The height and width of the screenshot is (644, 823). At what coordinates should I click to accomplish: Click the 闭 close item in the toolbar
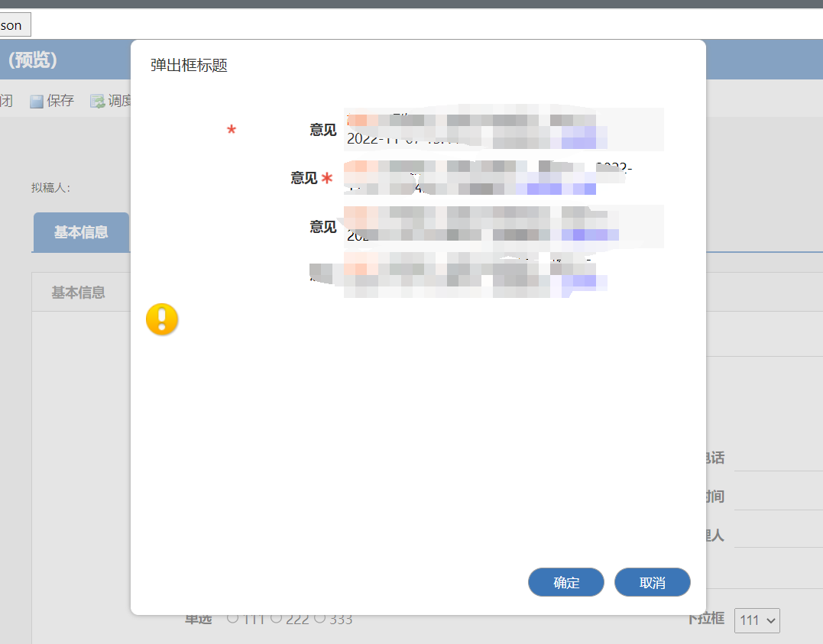6,99
